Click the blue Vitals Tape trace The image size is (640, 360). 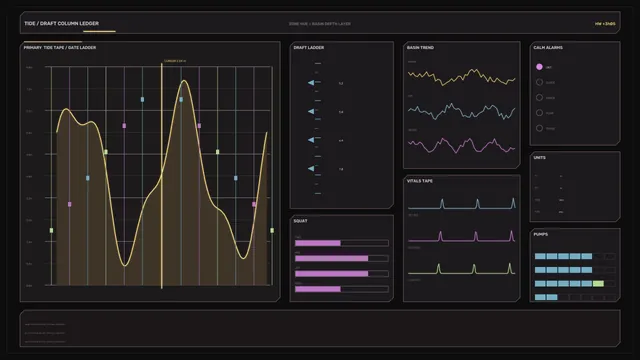pyautogui.click(x=461, y=204)
